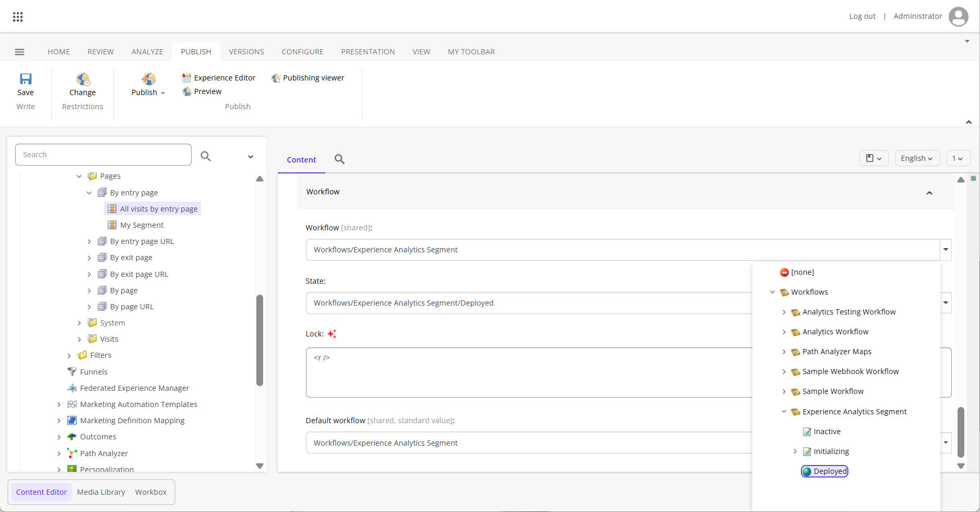Open the PRESENTATION ribbon tab
The width and height of the screenshot is (980, 512).
point(368,52)
